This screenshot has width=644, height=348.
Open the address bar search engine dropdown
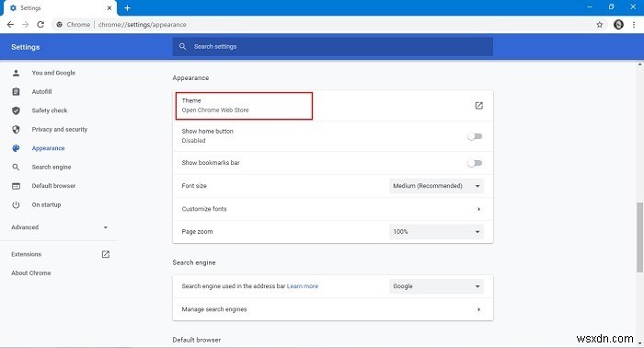pos(436,286)
